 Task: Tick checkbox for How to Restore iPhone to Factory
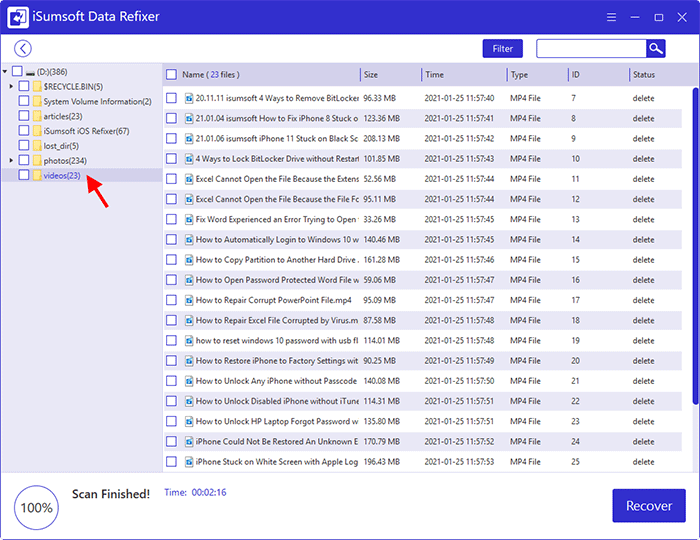tap(171, 360)
